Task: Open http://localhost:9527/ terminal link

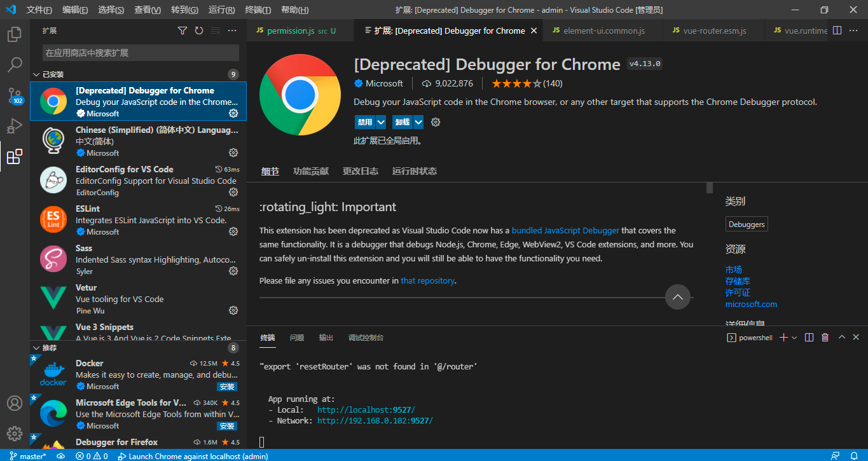Action: click(x=366, y=410)
